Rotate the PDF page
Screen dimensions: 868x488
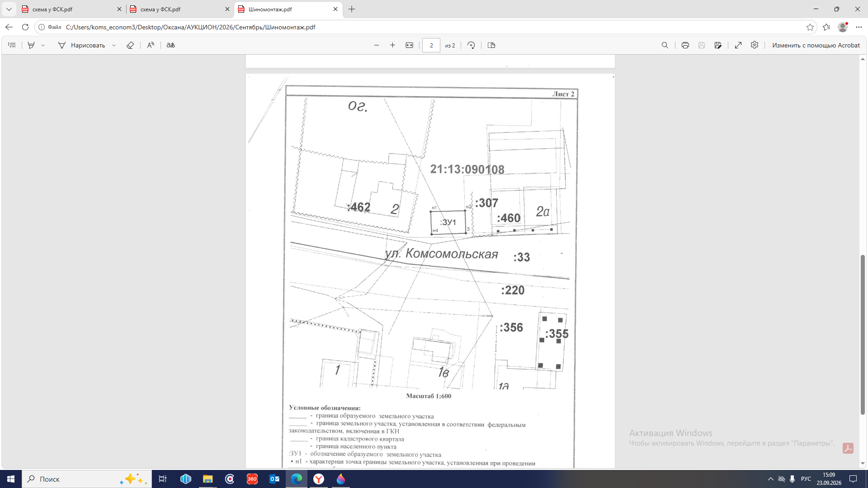[471, 45]
